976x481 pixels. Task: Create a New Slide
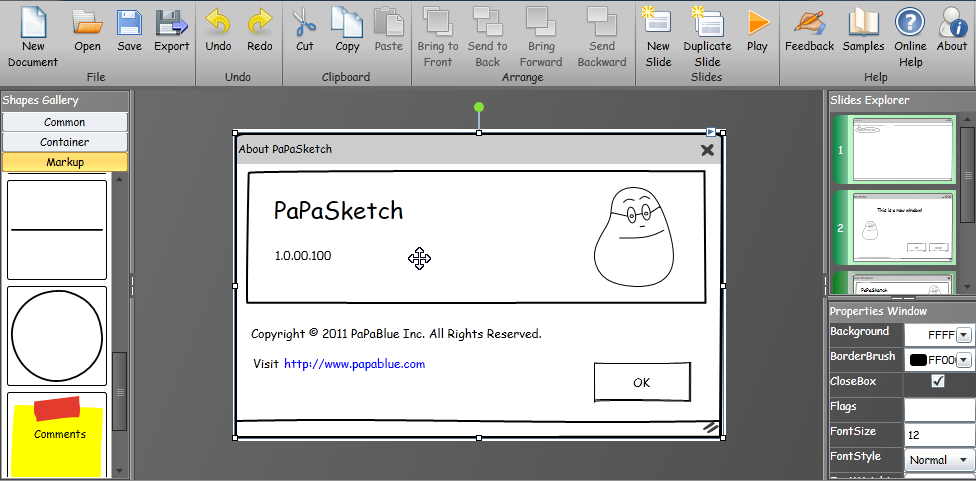coord(658,24)
